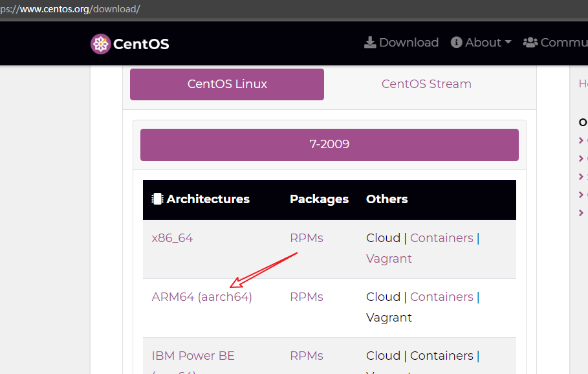
Task: Open Containers link in the ARM64 row
Action: pyautogui.click(x=442, y=297)
